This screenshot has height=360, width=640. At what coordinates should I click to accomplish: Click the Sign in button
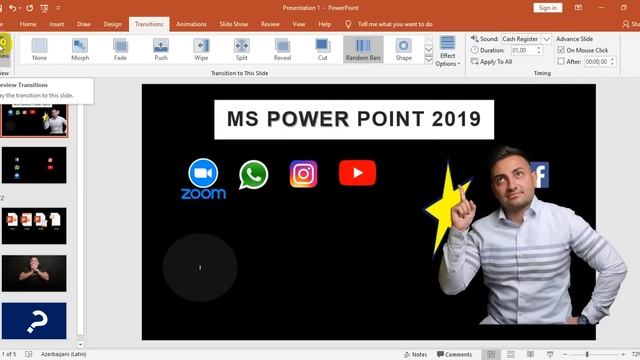547,8
